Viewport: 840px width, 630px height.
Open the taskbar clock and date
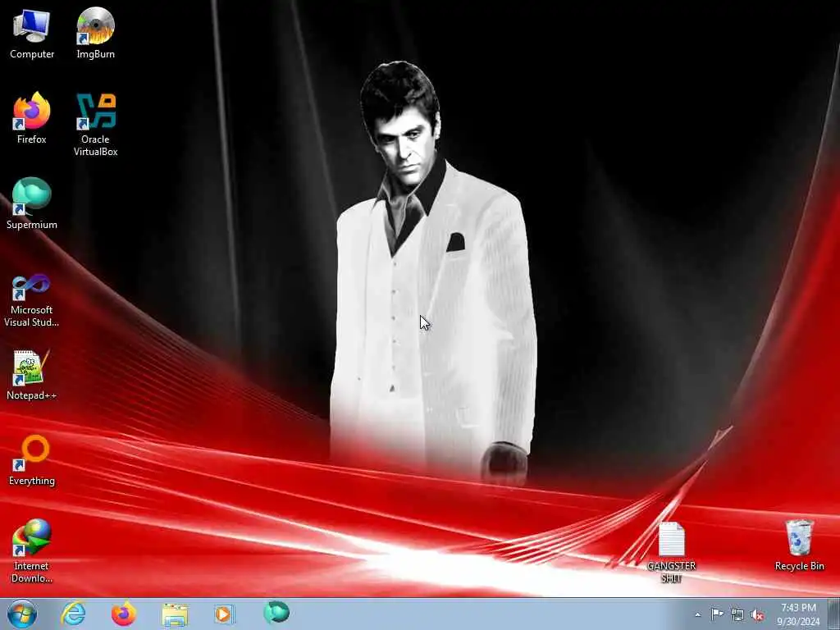tap(798, 614)
